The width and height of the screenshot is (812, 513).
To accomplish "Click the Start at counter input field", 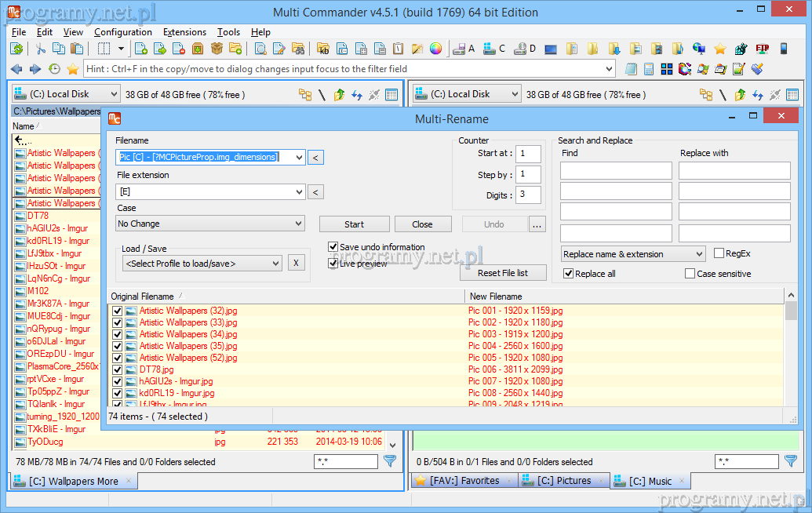I will 528,154.
